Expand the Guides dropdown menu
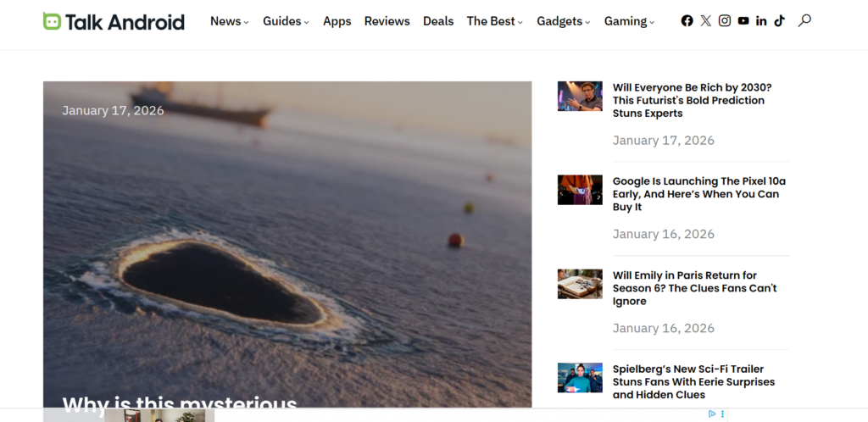 [286, 21]
